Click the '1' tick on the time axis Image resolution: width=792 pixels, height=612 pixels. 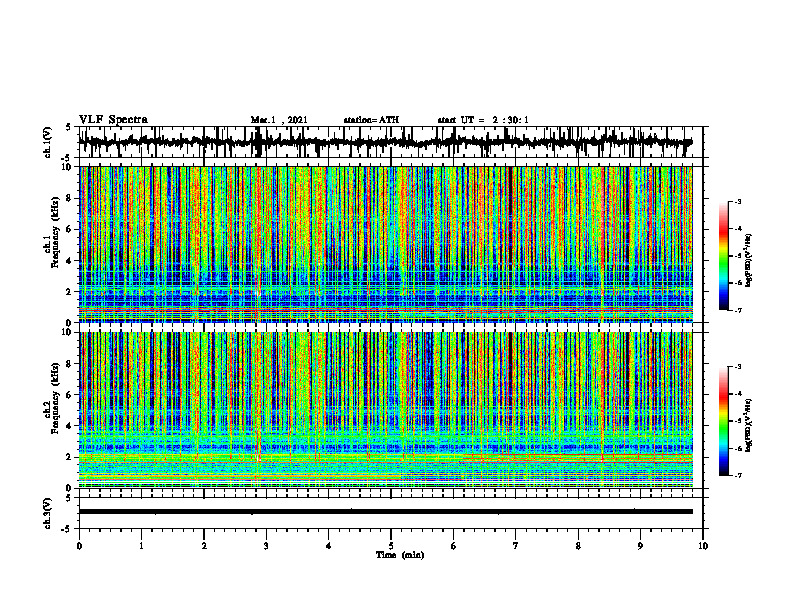point(141,546)
